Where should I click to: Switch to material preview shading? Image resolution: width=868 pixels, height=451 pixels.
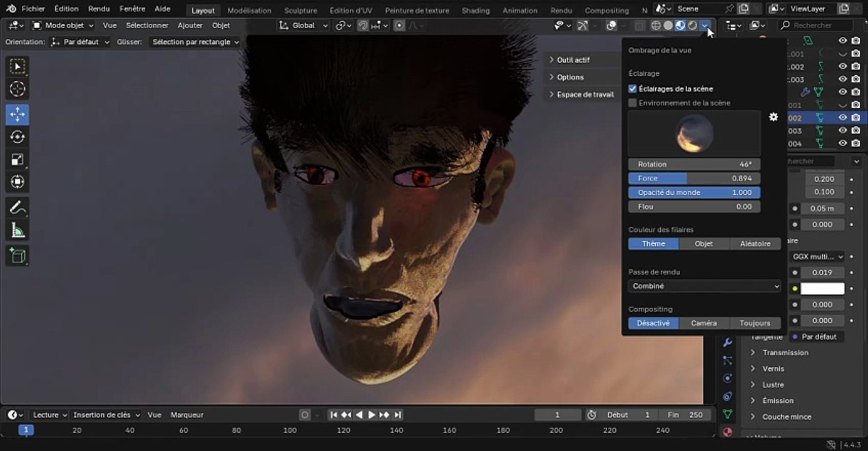[x=680, y=26]
